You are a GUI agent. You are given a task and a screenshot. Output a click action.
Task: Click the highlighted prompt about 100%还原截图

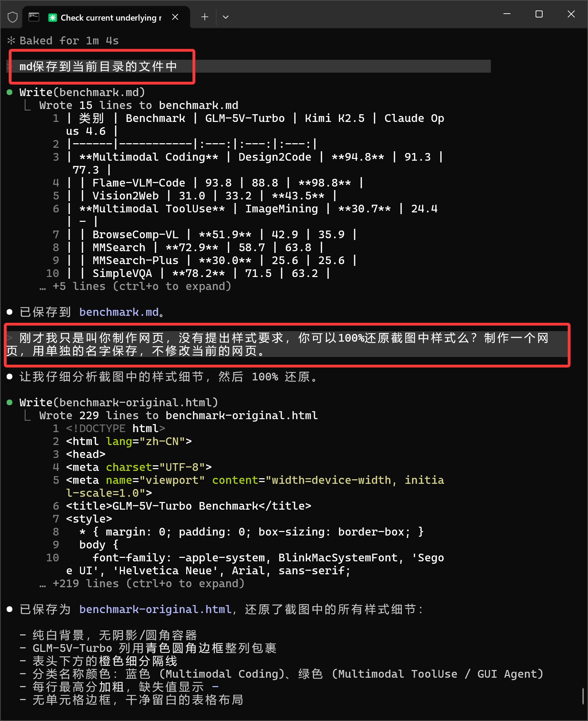278,344
